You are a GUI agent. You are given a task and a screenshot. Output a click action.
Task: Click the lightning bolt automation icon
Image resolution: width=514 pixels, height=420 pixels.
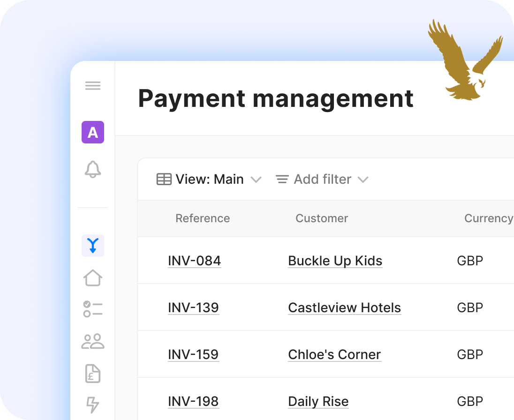coord(93,405)
